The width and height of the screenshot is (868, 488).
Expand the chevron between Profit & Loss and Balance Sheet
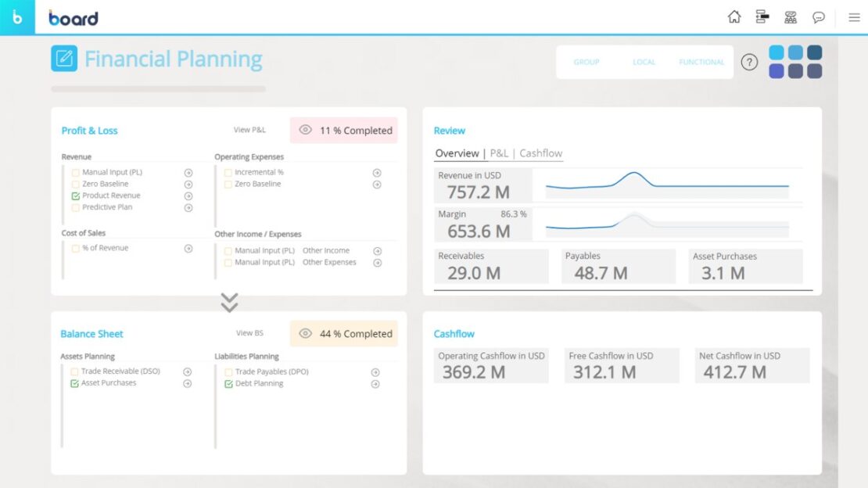point(228,303)
